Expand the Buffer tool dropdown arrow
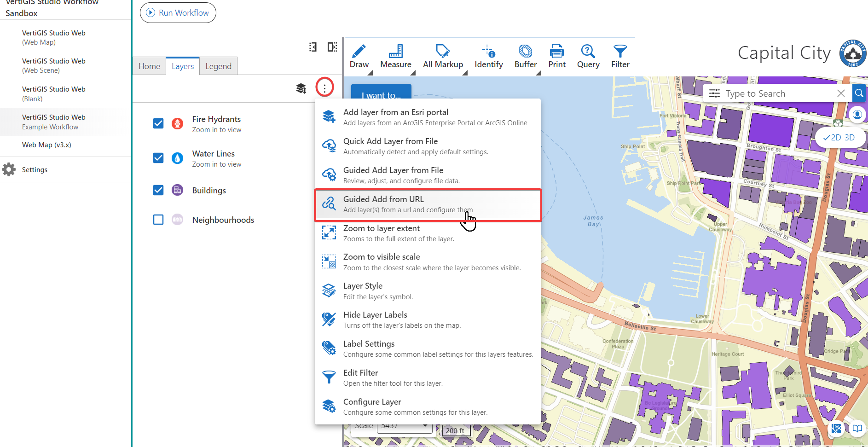The height and width of the screenshot is (447, 868). (538, 73)
